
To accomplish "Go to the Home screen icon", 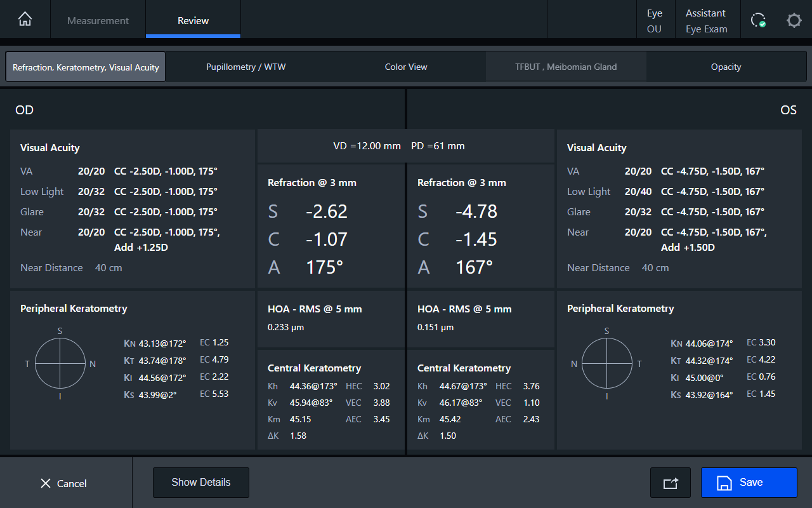I will (25, 20).
